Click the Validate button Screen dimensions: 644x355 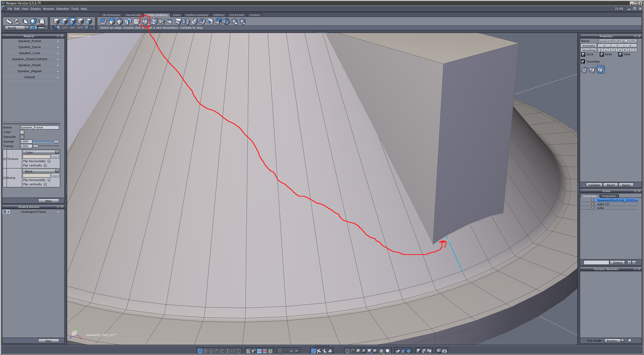click(594, 185)
